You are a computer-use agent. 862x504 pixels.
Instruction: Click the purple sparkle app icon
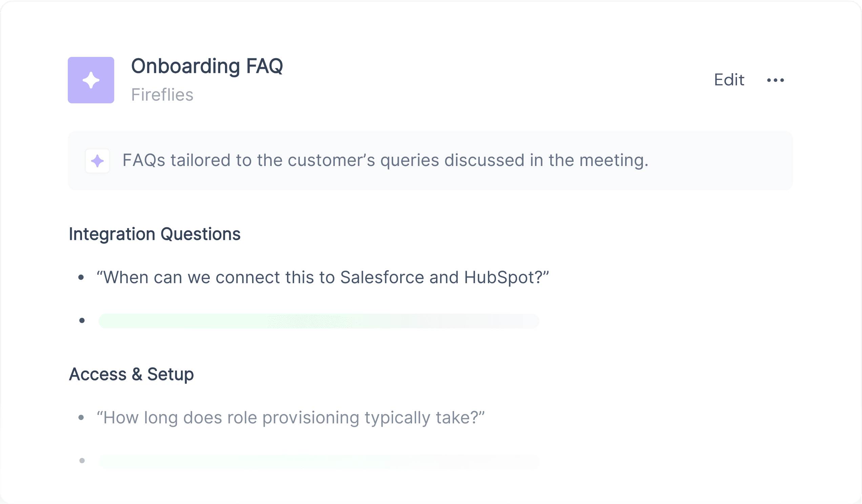point(91,80)
